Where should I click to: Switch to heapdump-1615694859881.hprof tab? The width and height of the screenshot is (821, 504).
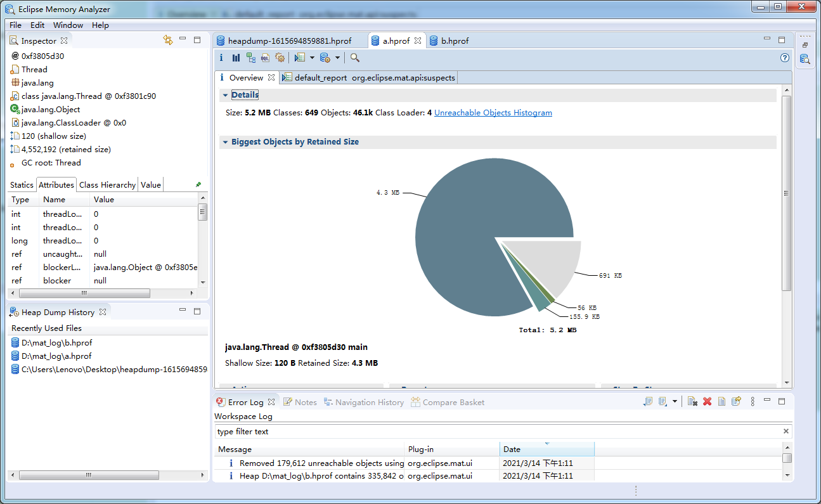pyautogui.click(x=290, y=41)
